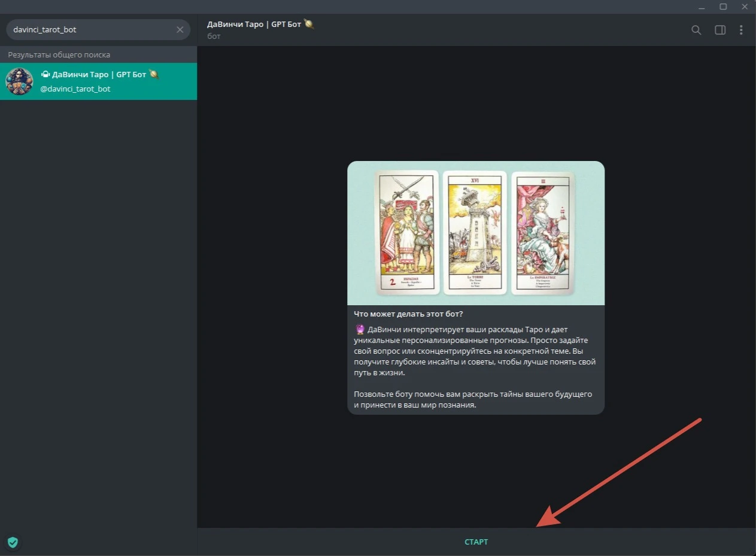Screen dimensions: 756x556
Task: Click 'Результаты общего поиска' label
Action: click(x=59, y=54)
